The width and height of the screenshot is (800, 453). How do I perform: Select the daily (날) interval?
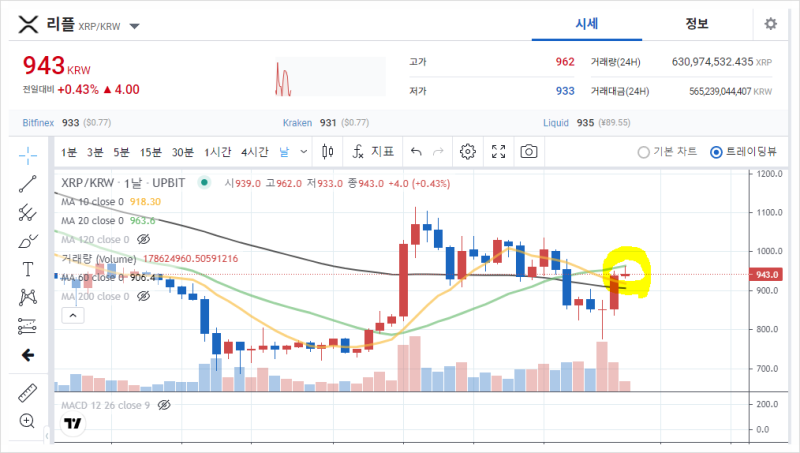pyautogui.click(x=284, y=152)
